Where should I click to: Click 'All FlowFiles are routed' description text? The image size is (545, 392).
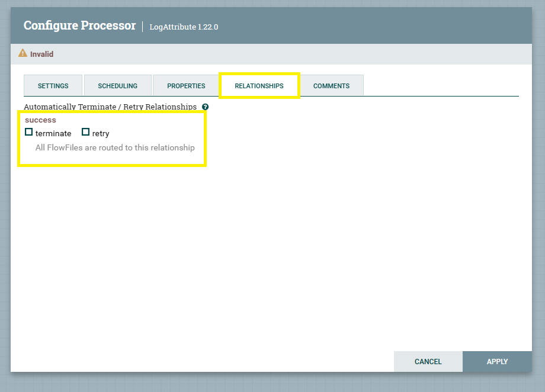click(115, 147)
